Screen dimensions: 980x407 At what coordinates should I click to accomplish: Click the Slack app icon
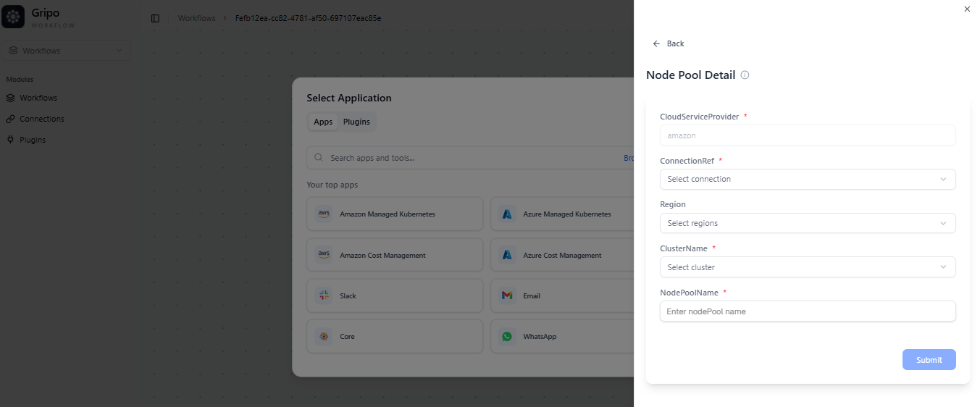[x=324, y=296]
